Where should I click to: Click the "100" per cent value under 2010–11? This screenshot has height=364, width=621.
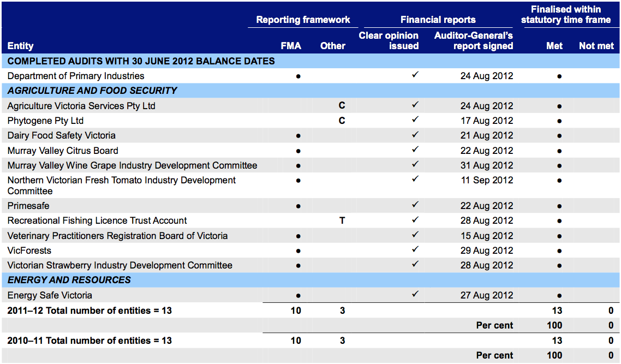[x=554, y=356]
